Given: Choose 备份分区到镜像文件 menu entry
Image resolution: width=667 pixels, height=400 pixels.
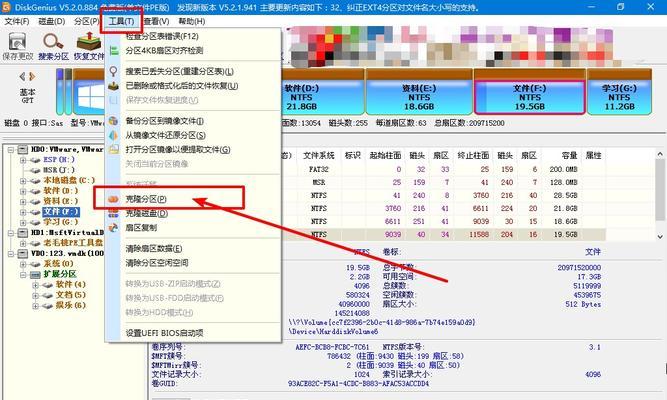Looking at the screenshot, I should tap(165, 121).
